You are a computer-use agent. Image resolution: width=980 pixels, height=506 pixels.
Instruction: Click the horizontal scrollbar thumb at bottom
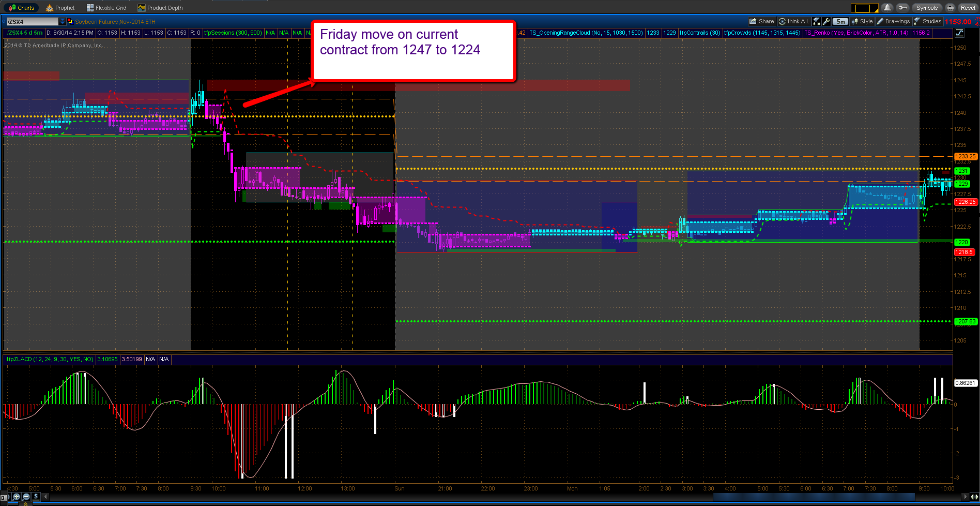click(x=814, y=497)
